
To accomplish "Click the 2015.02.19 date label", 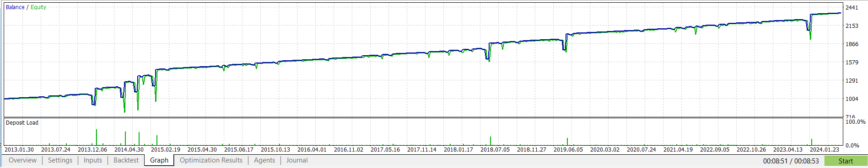I will [x=166, y=149].
